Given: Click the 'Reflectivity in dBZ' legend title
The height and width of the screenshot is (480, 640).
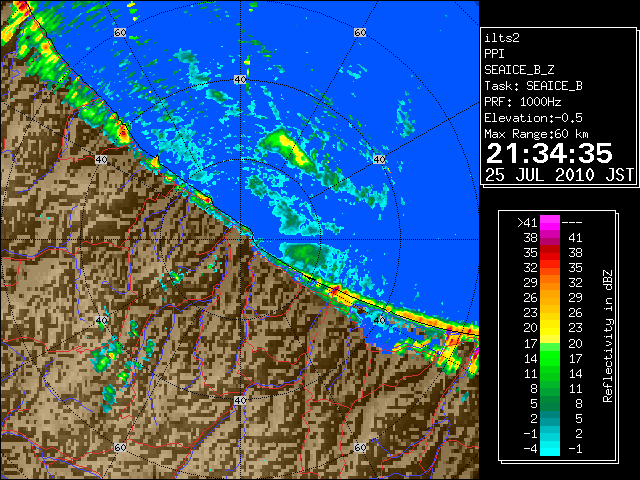Looking at the screenshot, I should (608, 336).
